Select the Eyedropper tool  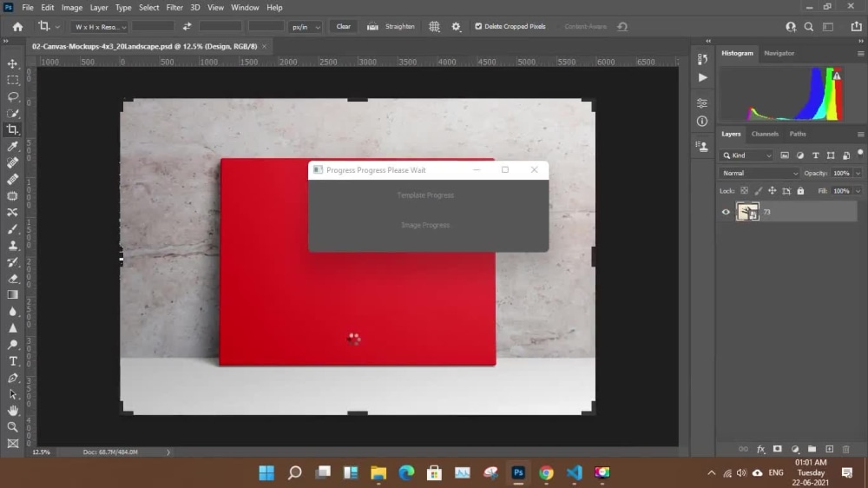coord(13,146)
